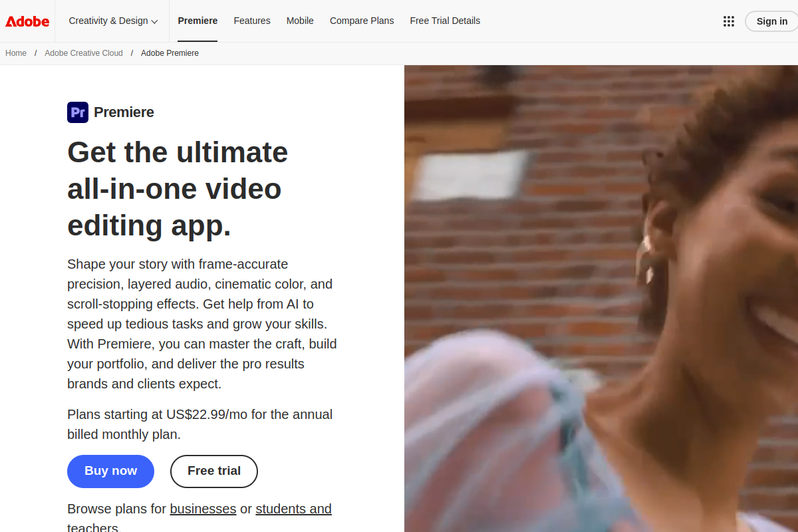Open Adobe Creative Cloud breadcrumb link
This screenshot has height=532, width=798.
pyautogui.click(x=84, y=53)
